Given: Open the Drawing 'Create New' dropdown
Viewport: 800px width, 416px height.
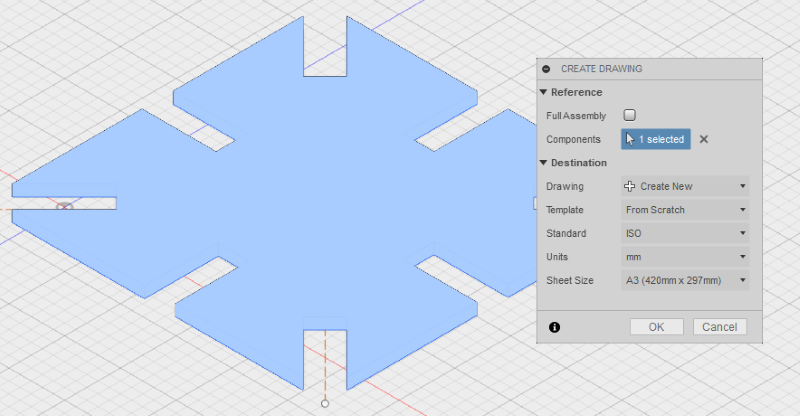Looking at the screenshot, I should [685, 186].
